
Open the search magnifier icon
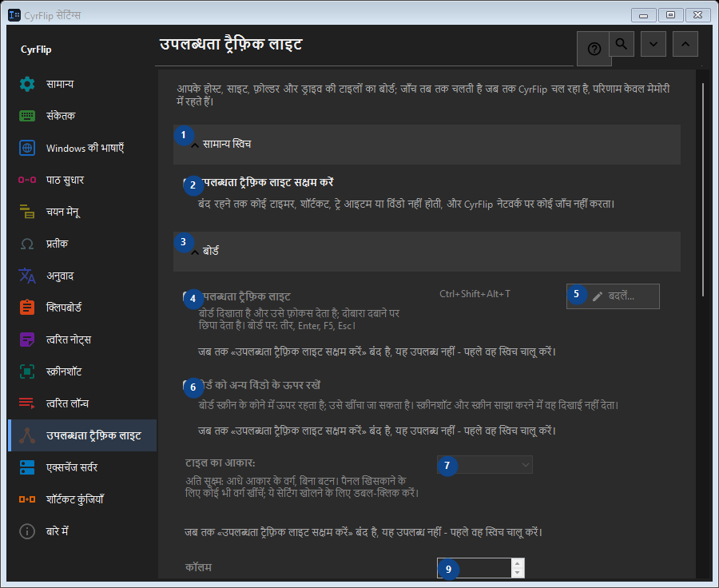click(x=622, y=44)
